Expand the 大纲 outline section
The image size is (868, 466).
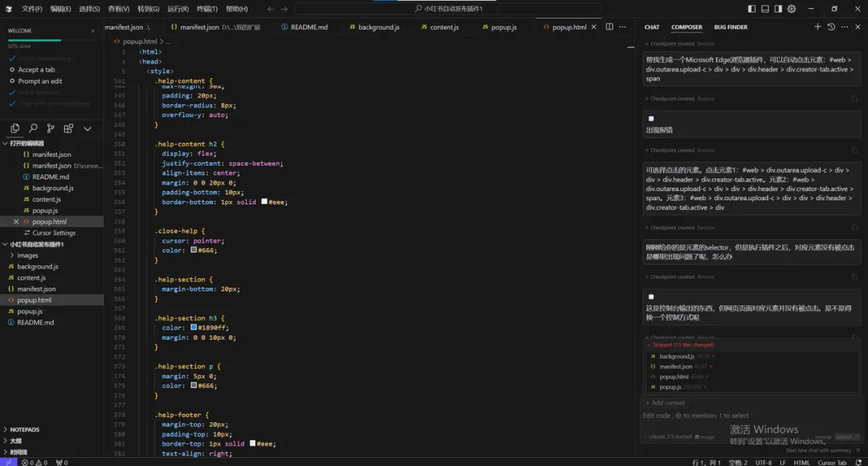click(x=15, y=440)
